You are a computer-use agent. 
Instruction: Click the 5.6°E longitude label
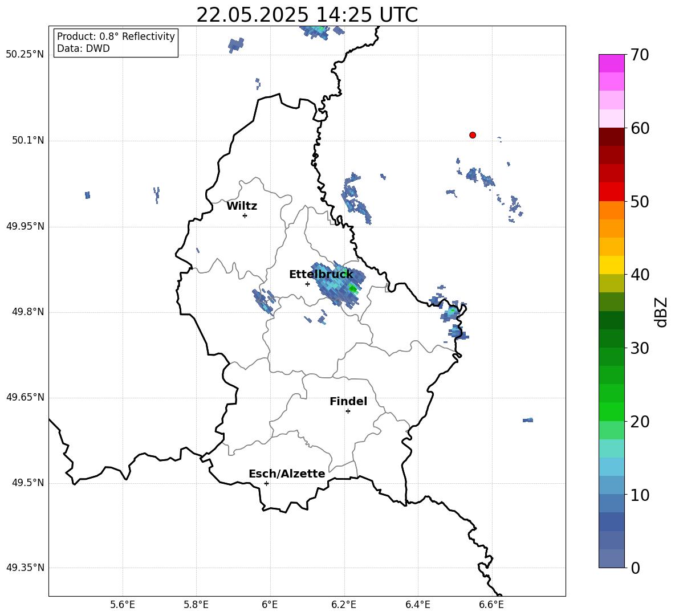pos(123,605)
